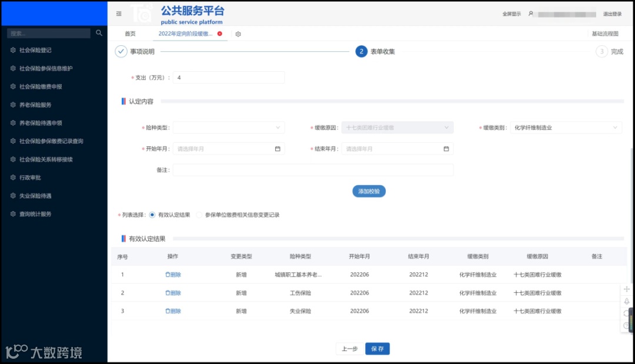Screen dimensions: 635x364
Task: Click the sidebar search input field
Action: [49, 33]
